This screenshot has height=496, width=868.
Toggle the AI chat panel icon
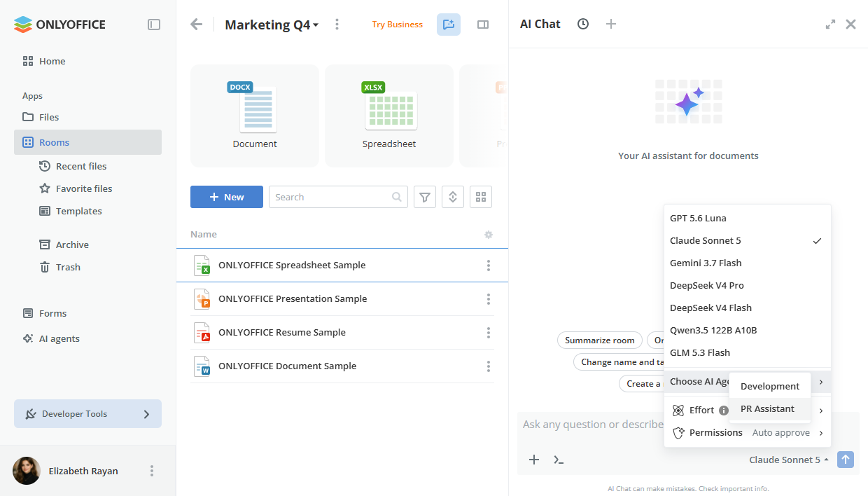click(x=449, y=25)
